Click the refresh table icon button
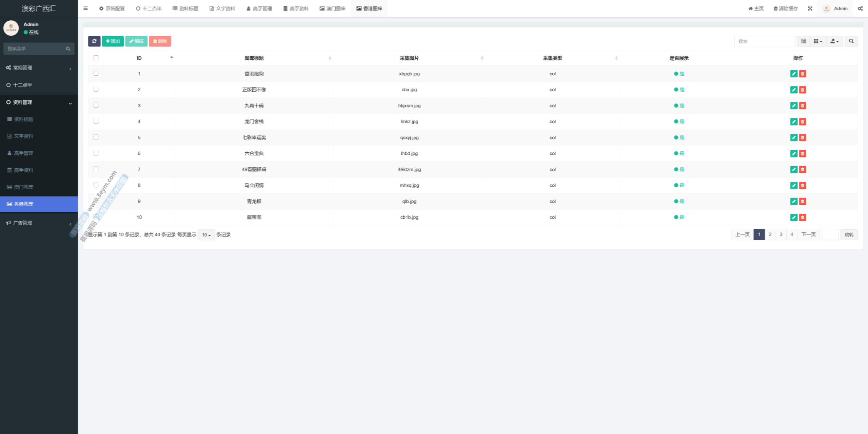 click(x=94, y=41)
